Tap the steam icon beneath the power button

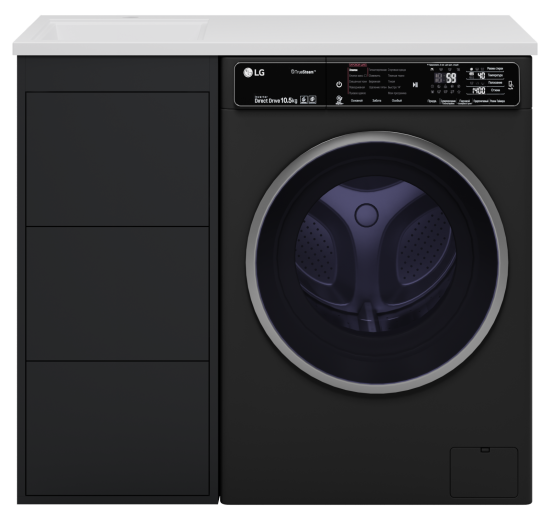point(339,100)
